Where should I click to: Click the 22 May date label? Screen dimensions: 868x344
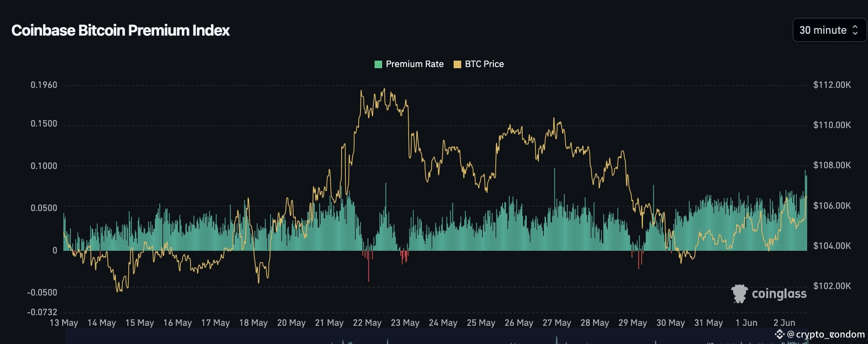367,323
